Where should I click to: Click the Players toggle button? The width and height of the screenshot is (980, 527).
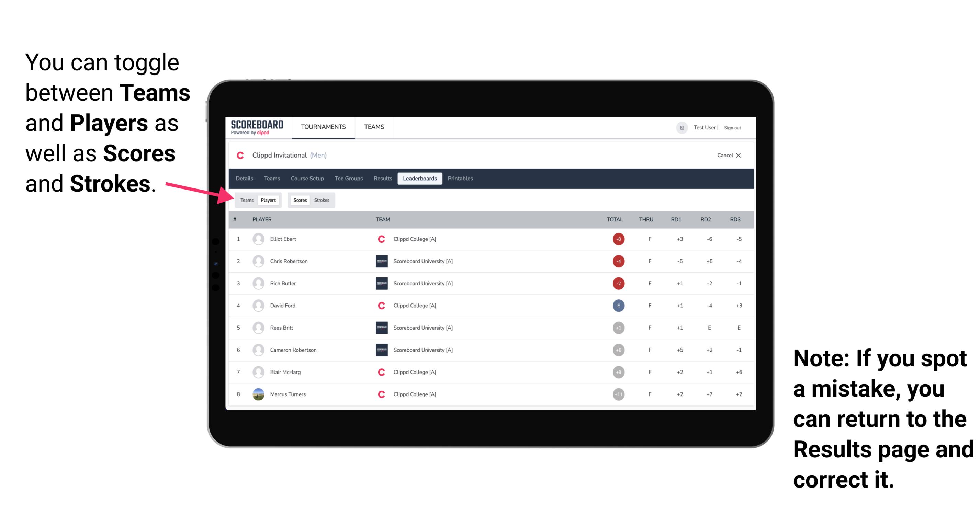pyautogui.click(x=269, y=200)
